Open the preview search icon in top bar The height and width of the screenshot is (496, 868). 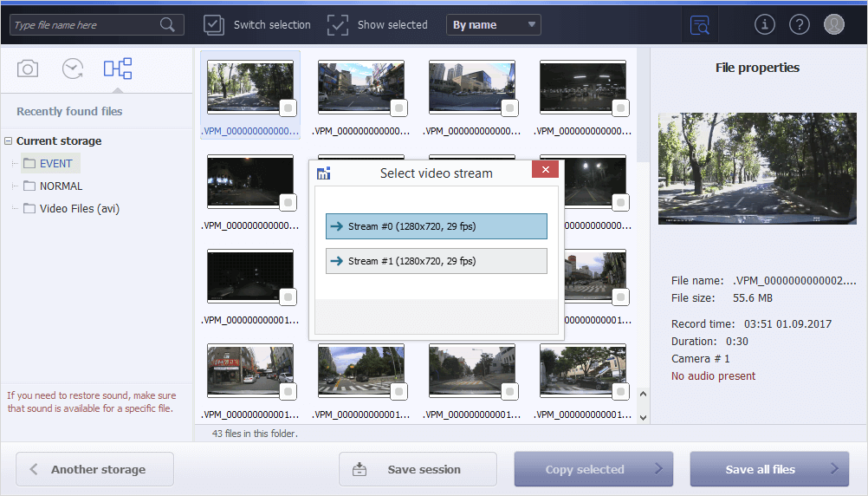pos(700,25)
